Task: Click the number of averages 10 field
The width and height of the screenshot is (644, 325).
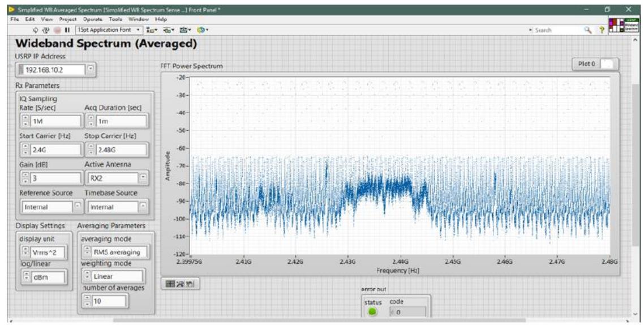Action: [x=109, y=301]
